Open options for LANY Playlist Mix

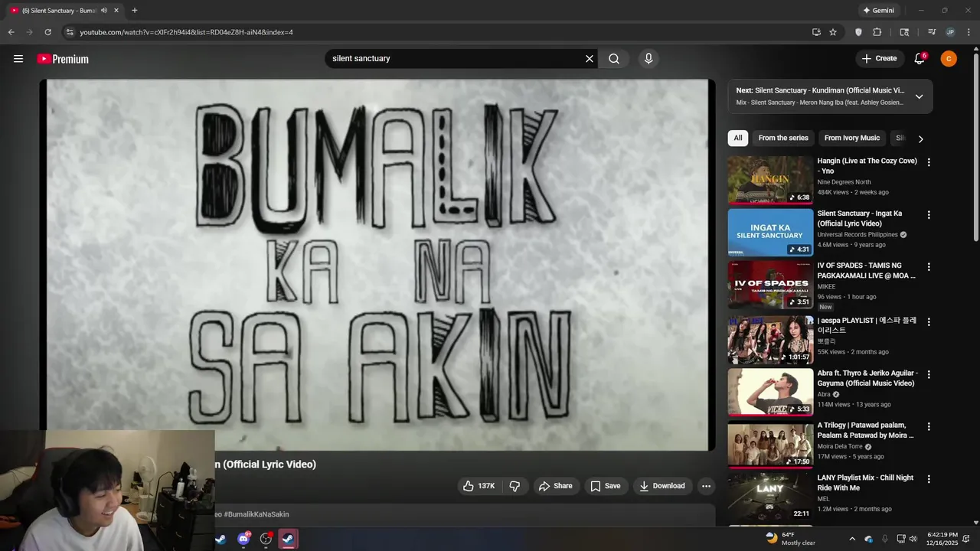coord(929,479)
